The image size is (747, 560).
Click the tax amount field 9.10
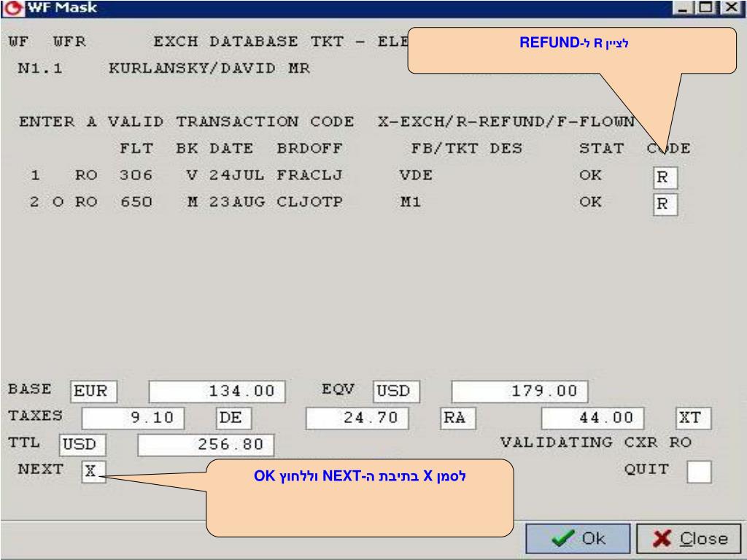(133, 418)
